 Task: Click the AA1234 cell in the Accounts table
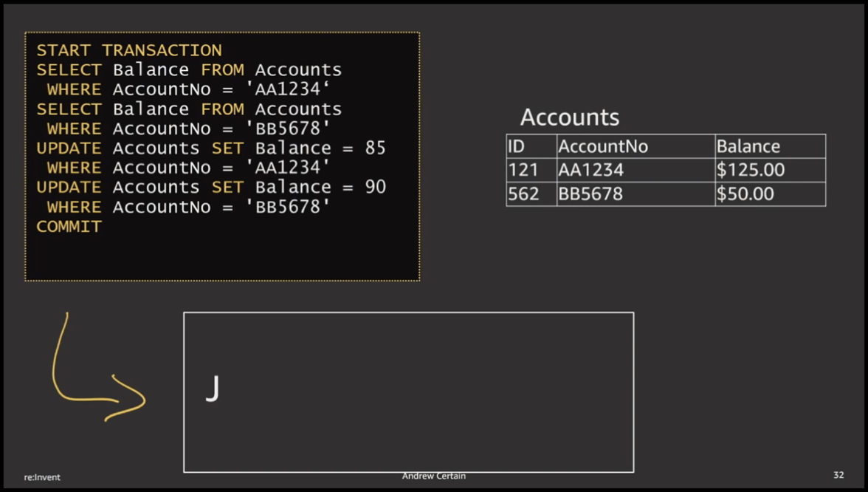[x=591, y=170]
